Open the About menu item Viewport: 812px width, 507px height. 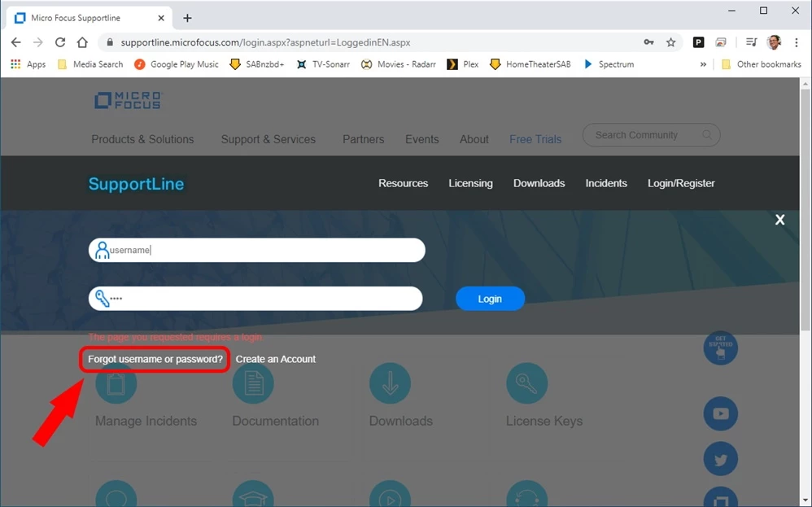pyautogui.click(x=474, y=139)
